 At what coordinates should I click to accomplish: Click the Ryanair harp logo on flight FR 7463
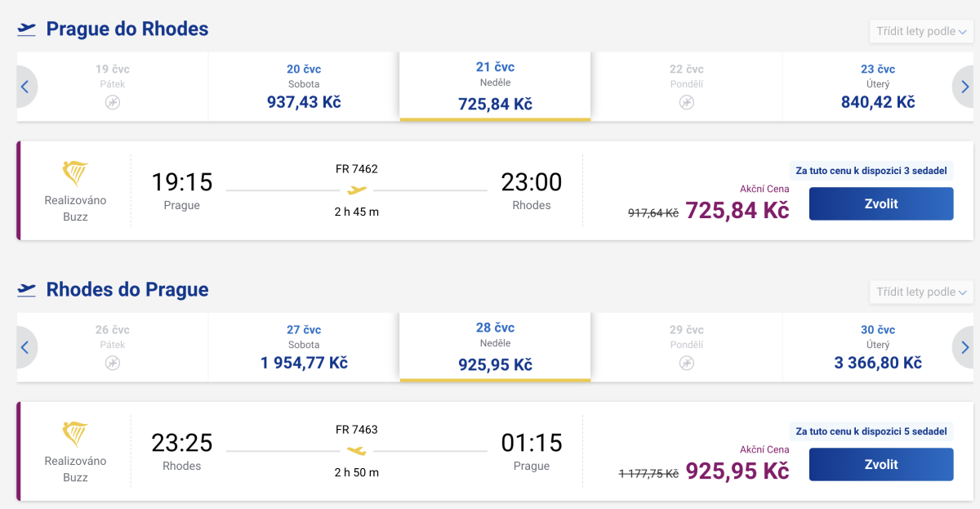click(75, 434)
